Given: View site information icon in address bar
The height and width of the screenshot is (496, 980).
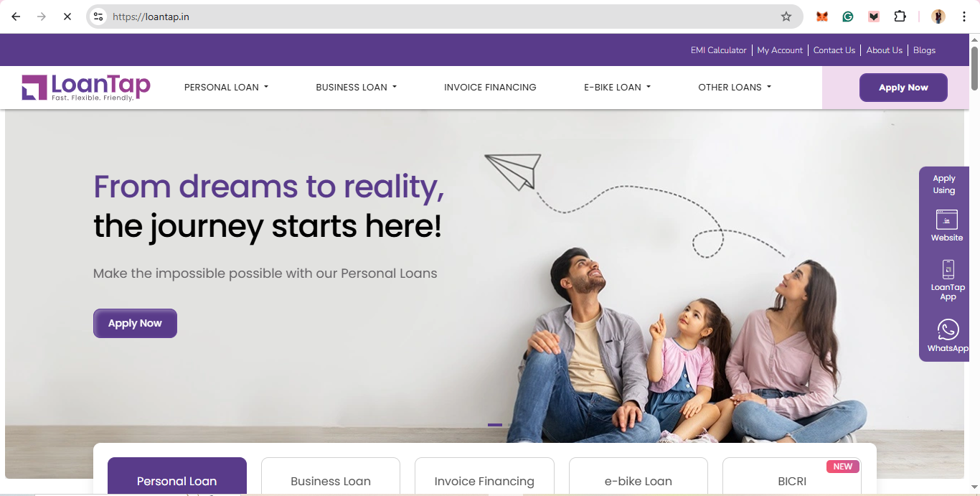Looking at the screenshot, I should pyautogui.click(x=99, y=17).
